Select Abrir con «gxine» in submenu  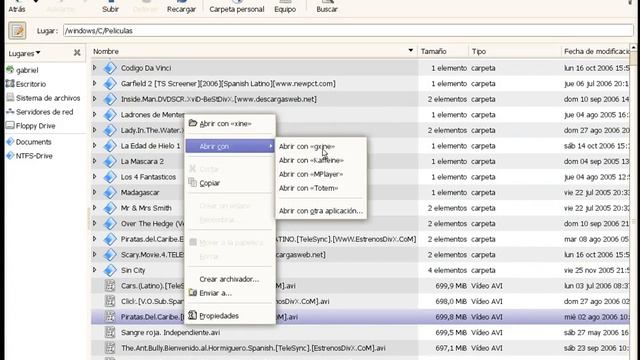click(321, 146)
